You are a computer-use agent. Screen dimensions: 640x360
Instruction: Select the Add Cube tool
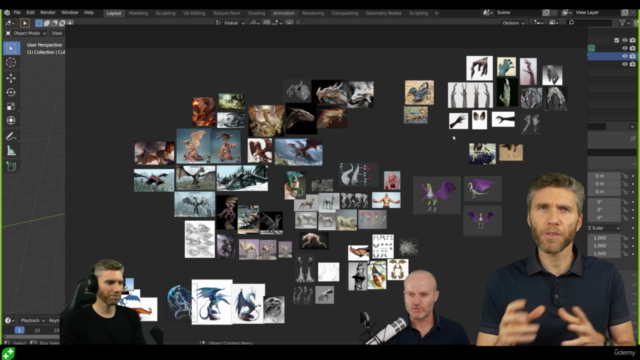[11, 167]
